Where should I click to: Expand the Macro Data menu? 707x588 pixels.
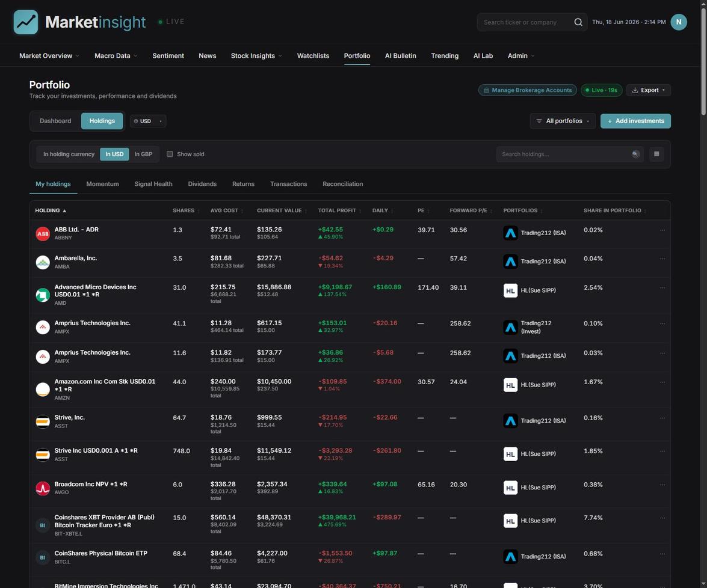coord(116,56)
